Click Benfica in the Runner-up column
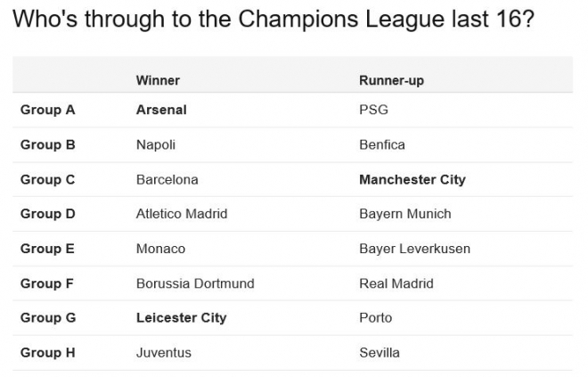This screenshot has width=588, height=377. point(382,144)
